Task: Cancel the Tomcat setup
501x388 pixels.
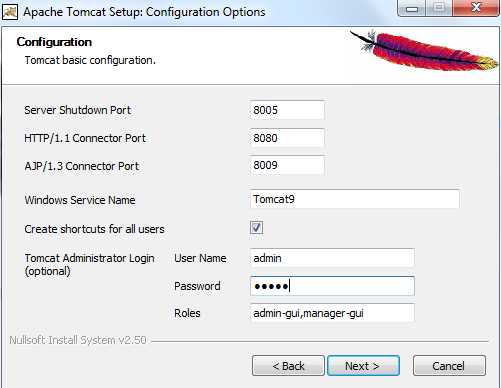Action: pyautogui.click(x=449, y=366)
